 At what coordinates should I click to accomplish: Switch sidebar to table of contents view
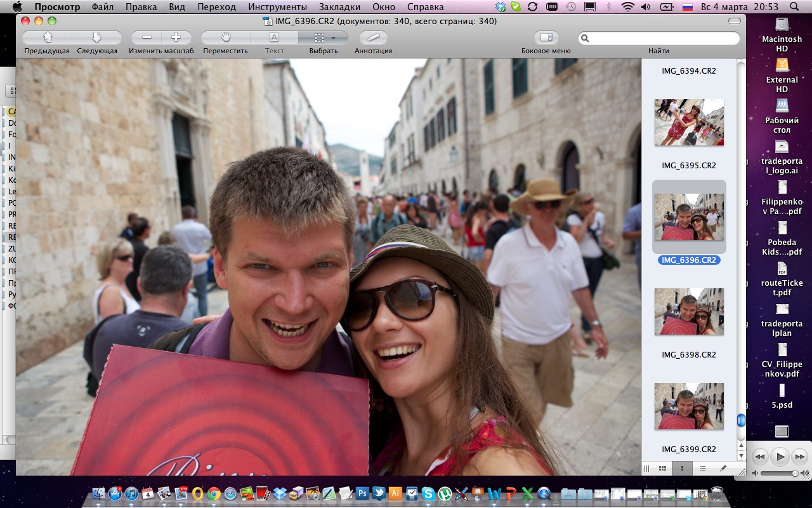(702, 468)
